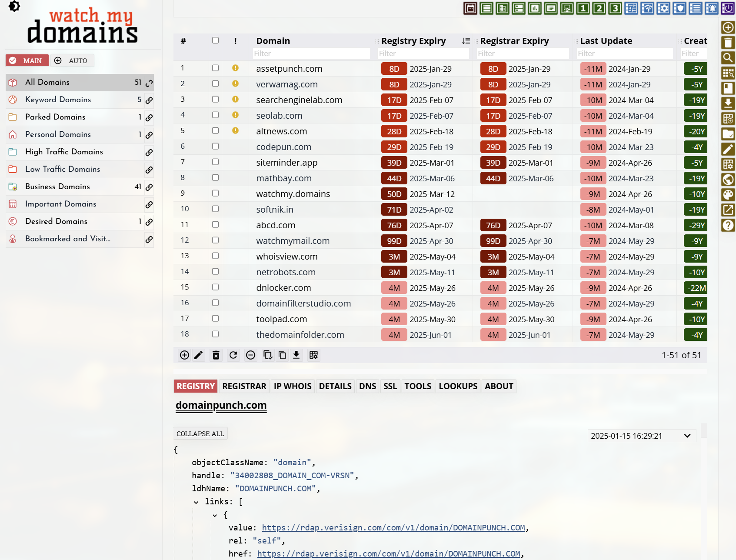Open the rdap.verisign.com href link
The height and width of the screenshot is (560, 736).
click(389, 553)
